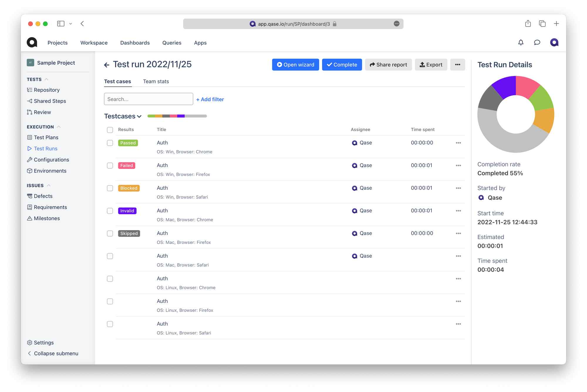Open notifications bell in the top bar
This screenshot has height=392, width=587.
click(521, 42)
